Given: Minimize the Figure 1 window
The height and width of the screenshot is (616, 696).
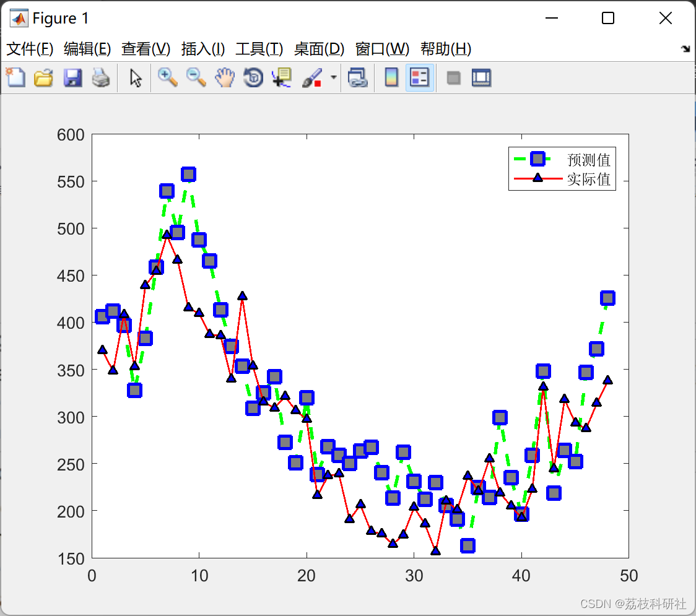Looking at the screenshot, I should tap(552, 18).
